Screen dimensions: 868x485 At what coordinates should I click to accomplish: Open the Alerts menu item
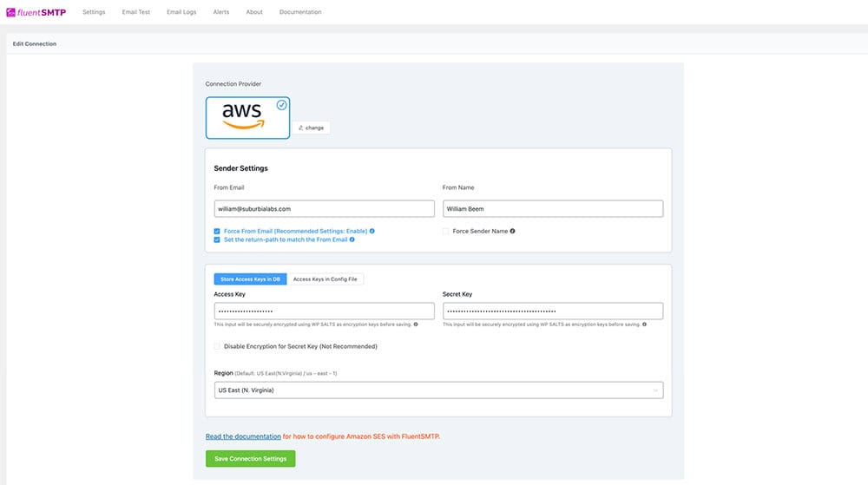click(220, 12)
